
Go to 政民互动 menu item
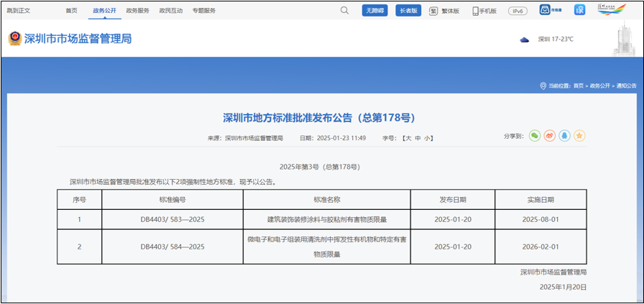coord(171,11)
